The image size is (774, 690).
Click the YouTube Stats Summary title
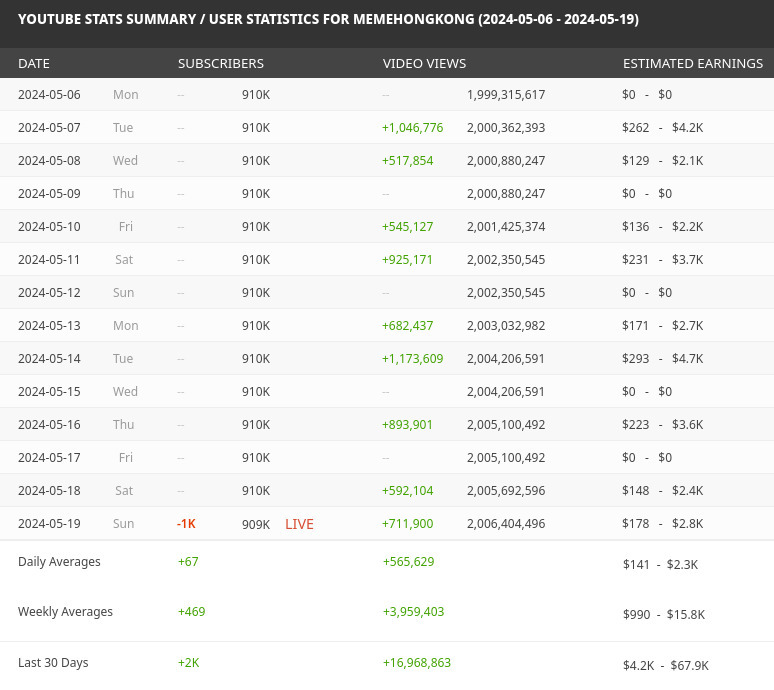click(328, 20)
